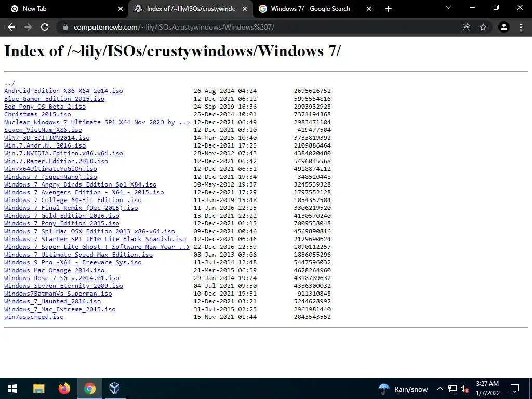The height and width of the screenshot is (399, 532).
Task: Go back using the browser back arrow
Action: (x=11, y=27)
